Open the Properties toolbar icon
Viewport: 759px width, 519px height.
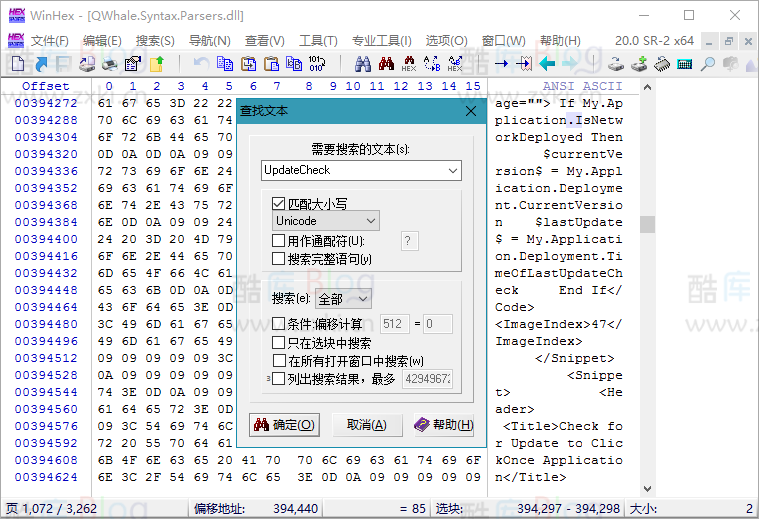(x=133, y=63)
